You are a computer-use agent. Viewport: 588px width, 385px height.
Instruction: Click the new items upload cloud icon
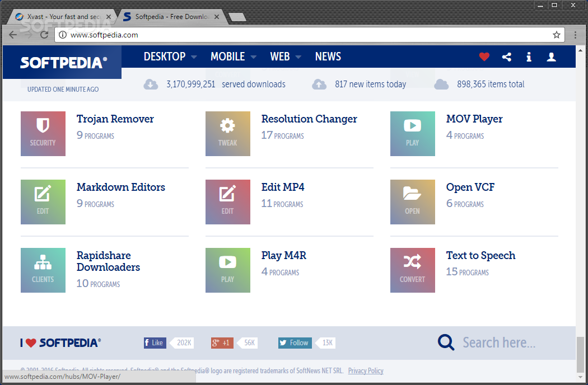[x=319, y=84]
